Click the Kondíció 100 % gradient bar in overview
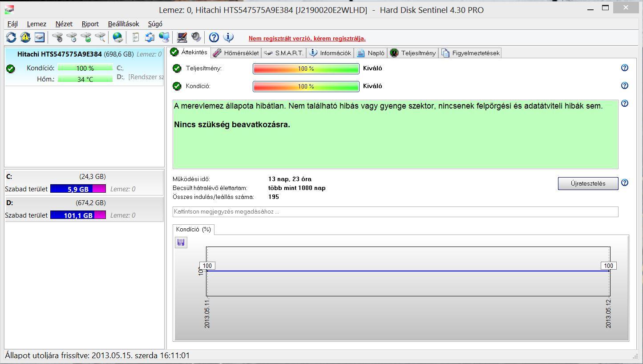This screenshot has height=364, width=643. pyautogui.click(x=306, y=86)
